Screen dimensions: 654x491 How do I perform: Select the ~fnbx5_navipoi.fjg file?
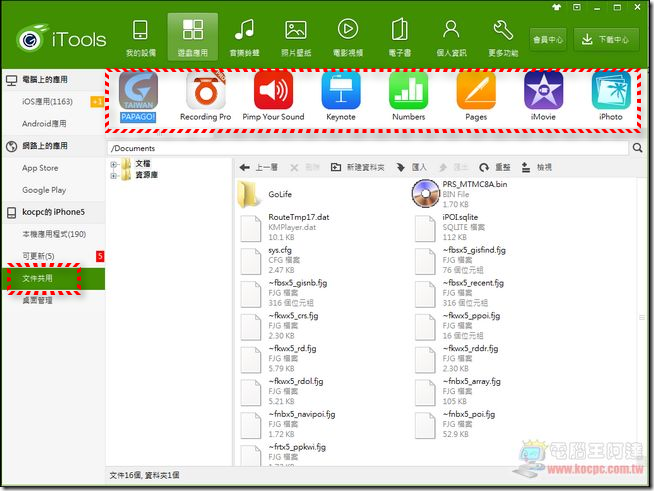click(x=288, y=425)
